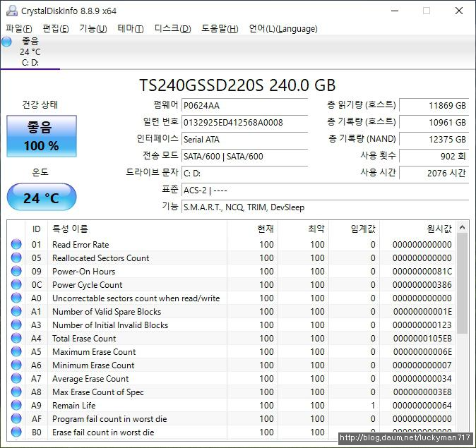Click the blue status orb beside disk C: D:

pyautogui.click(x=6, y=42)
